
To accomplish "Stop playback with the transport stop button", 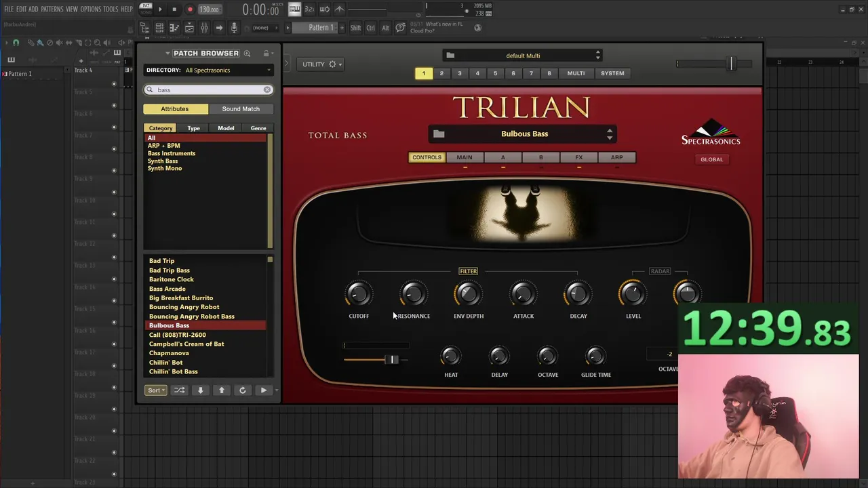I will click(174, 9).
